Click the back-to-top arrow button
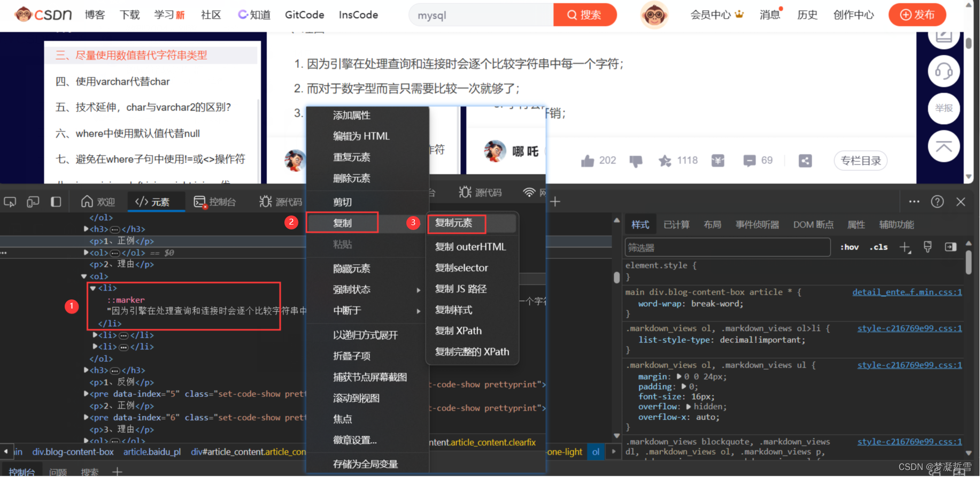This screenshot has height=477, width=980. point(944,146)
